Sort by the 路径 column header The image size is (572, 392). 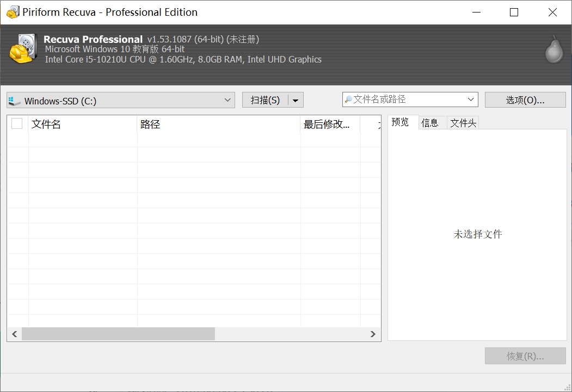pyautogui.click(x=218, y=124)
